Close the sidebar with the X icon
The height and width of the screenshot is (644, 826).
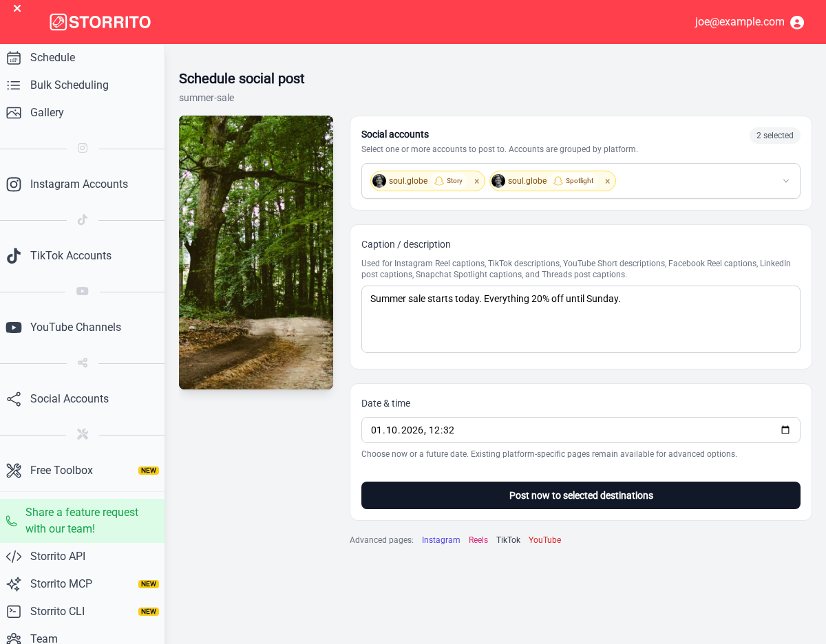pyautogui.click(x=17, y=8)
